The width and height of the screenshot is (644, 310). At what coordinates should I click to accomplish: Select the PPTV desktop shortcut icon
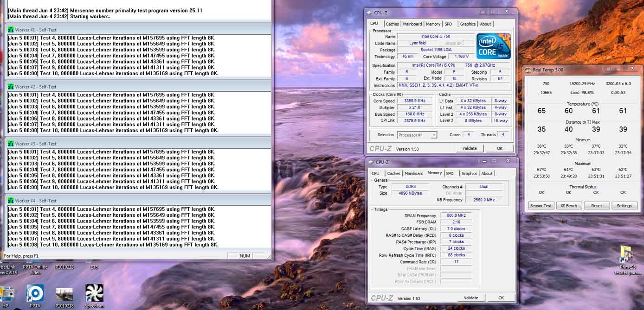pyautogui.click(x=35, y=293)
